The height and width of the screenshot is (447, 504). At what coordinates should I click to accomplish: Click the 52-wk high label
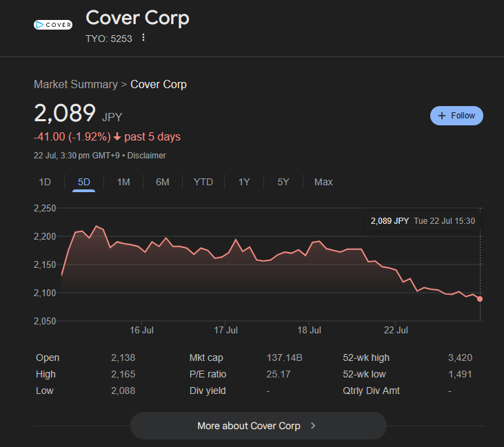pos(366,357)
